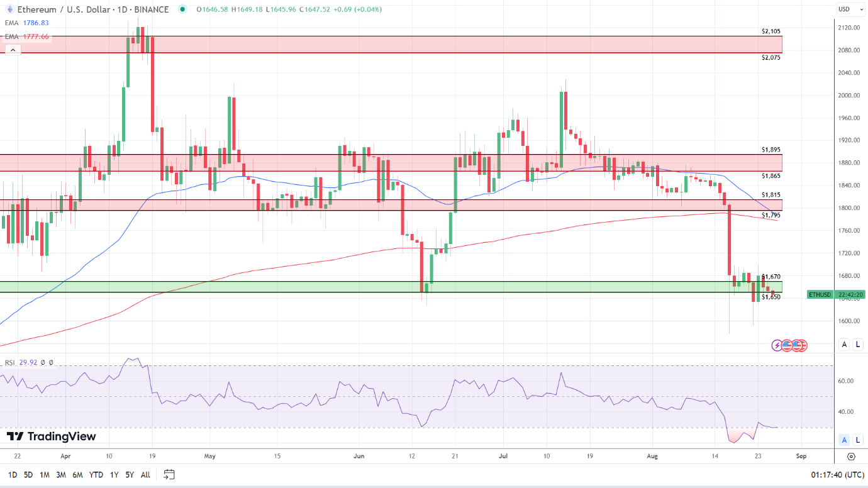
Task: Click the $2,075 level label
Action: (x=771, y=57)
